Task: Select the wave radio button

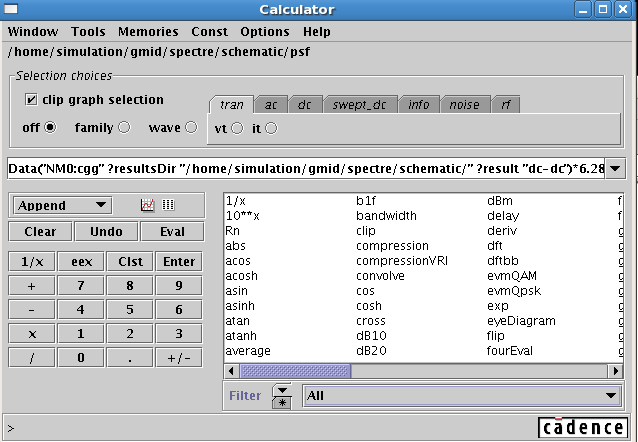Action: click(x=191, y=127)
